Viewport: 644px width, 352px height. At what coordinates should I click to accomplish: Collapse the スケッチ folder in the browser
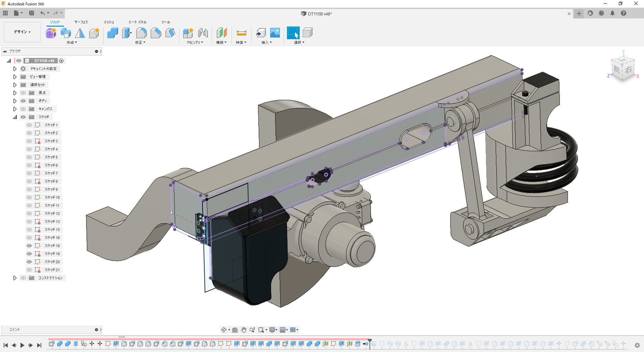15,117
